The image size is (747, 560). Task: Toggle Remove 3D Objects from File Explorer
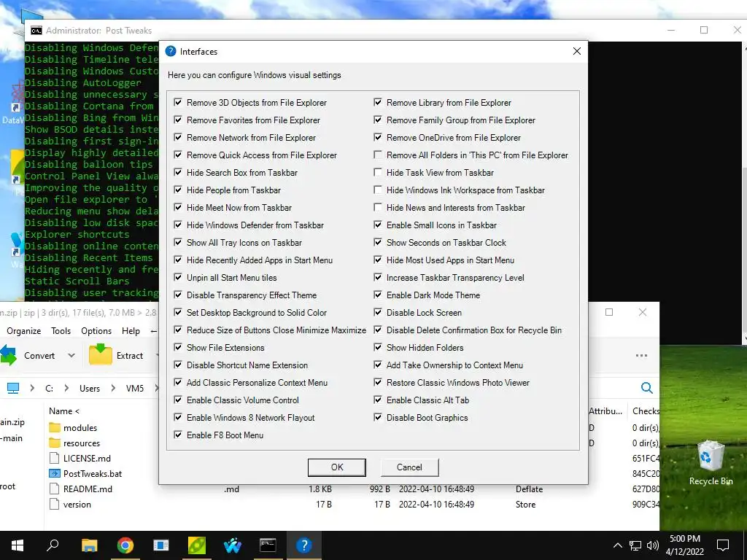(x=178, y=102)
